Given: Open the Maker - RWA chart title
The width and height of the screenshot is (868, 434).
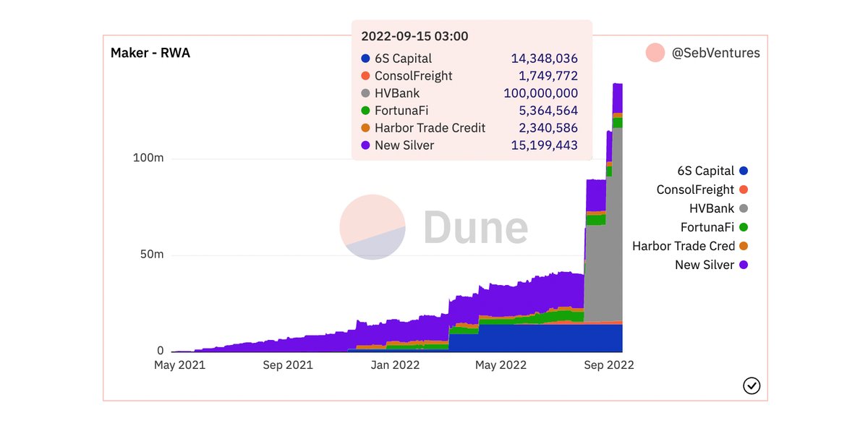Looking at the screenshot, I should pyautogui.click(x=150, y=53).
